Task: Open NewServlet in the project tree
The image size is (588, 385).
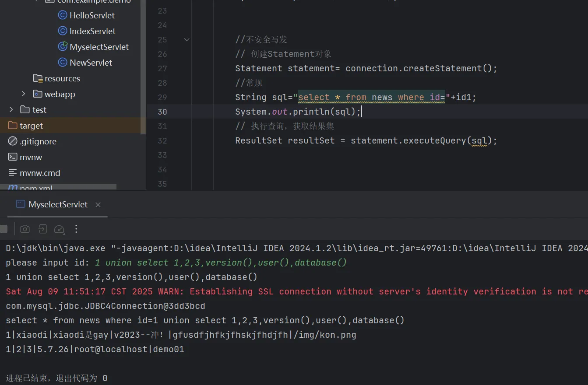Action: (x=91, y=63)
